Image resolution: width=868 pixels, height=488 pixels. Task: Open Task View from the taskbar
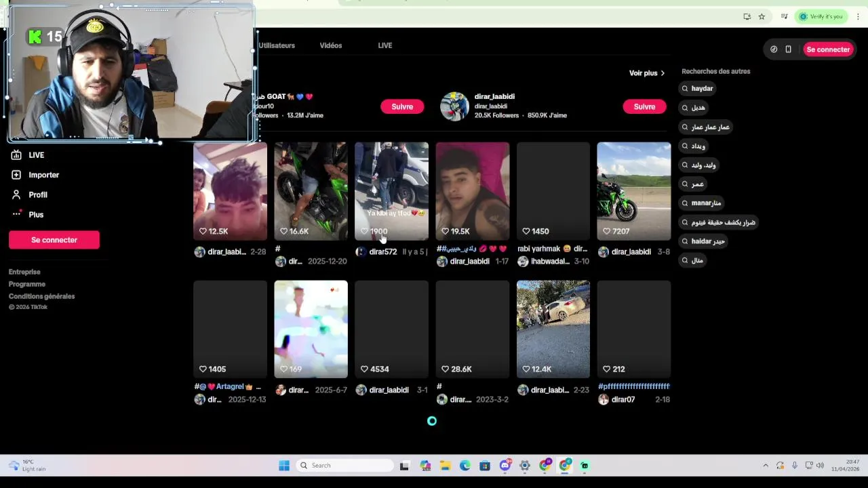pos(404,466)
